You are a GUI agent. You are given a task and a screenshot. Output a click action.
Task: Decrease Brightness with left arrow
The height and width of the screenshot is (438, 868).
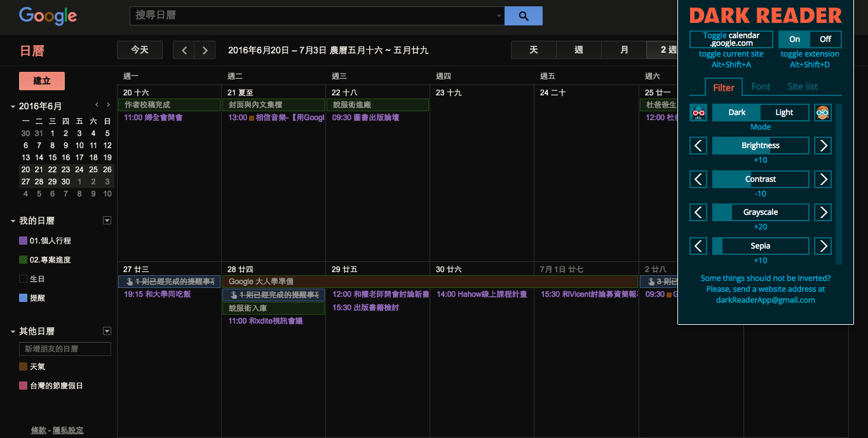coord(698,146)
